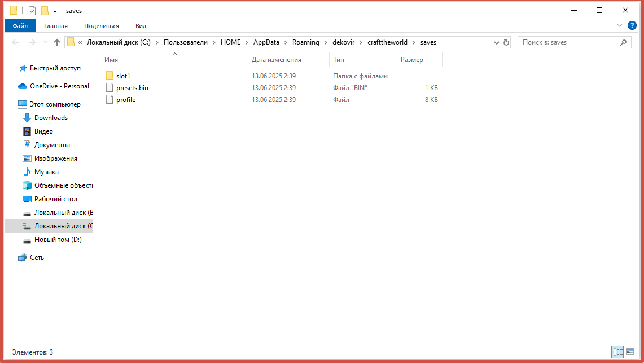The height and width of the screenshot is (363, 644).
Task: Open the Поделиться ribbon tab
Action: tap(102, 26)
